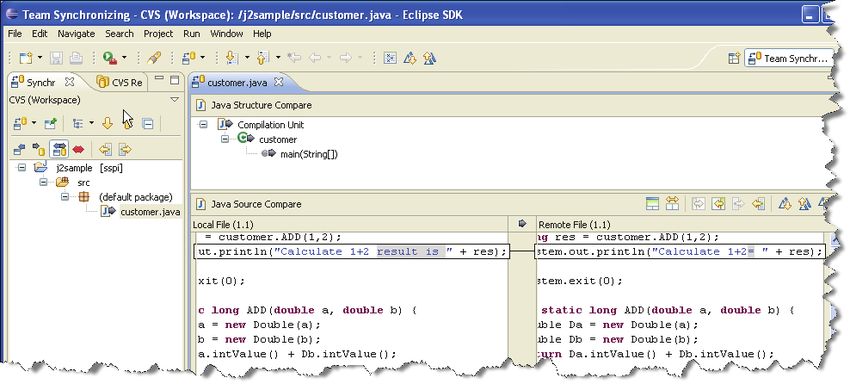The image size is (850, 384).
Task: Minimize the Synchronize view panel
Action: [x=159, y=79]
